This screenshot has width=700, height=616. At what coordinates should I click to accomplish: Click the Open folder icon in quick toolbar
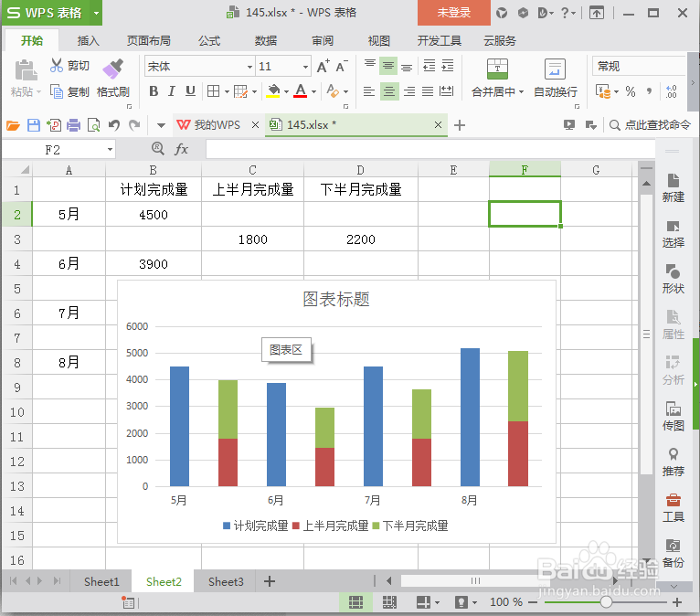click(13, 125)
